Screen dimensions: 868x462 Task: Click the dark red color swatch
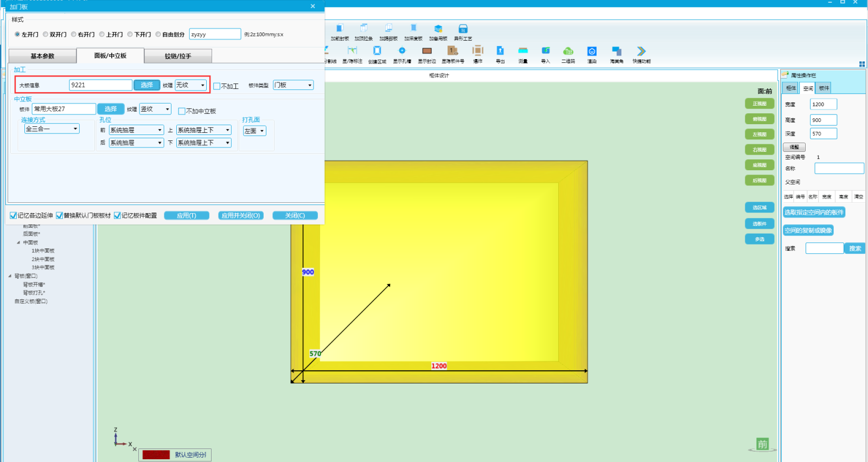156,455
